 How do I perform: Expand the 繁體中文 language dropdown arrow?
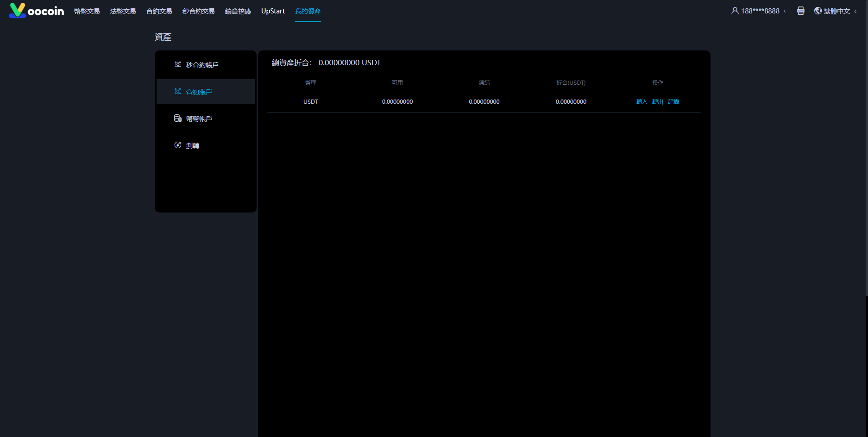[x=855, y=11]
